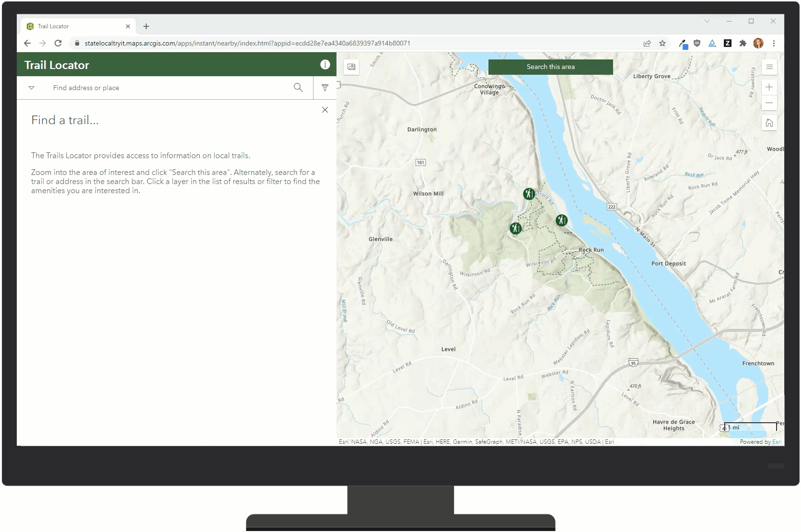The width and height of the screenshot is (801, 532).
Task: Open the layer list via the hamburger icon
Action: click(769, 67)
